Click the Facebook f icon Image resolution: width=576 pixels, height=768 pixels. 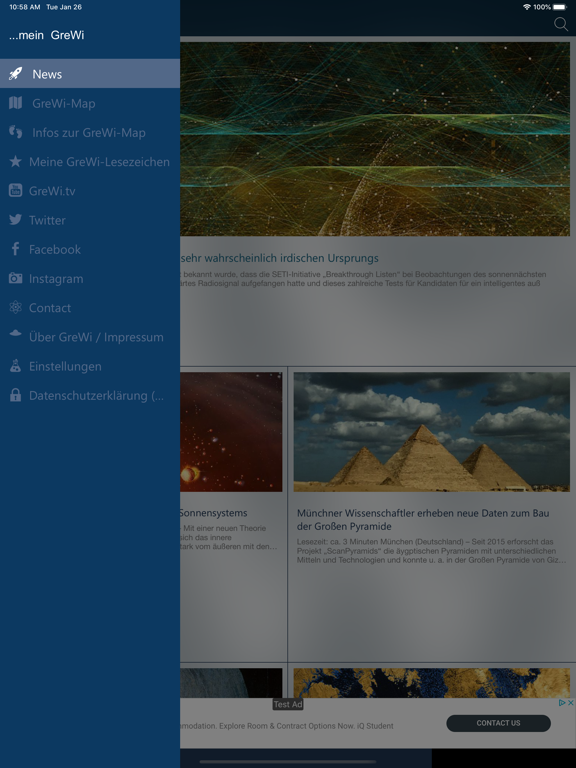pos(16,249)
